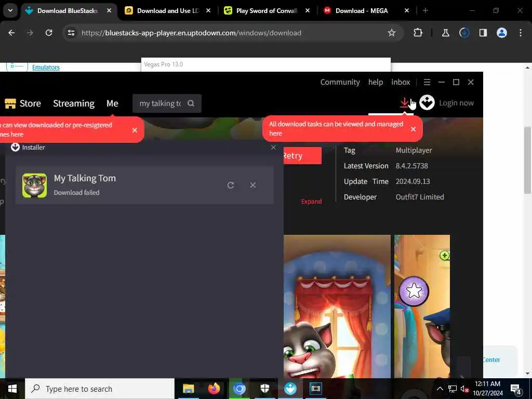This screenshot has width=532, height=399.
Task: Open a new browser tab
Action: pyautogui.click(x=425, y=11)
